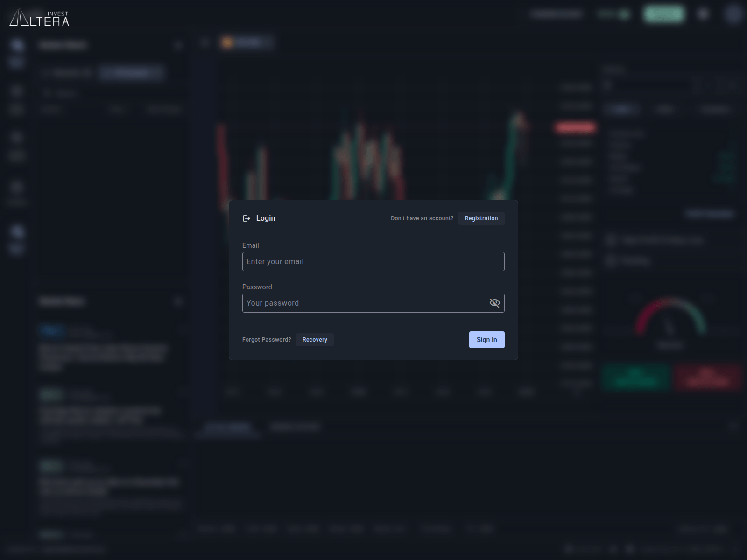Click the Email field label

tap(251, 245)
